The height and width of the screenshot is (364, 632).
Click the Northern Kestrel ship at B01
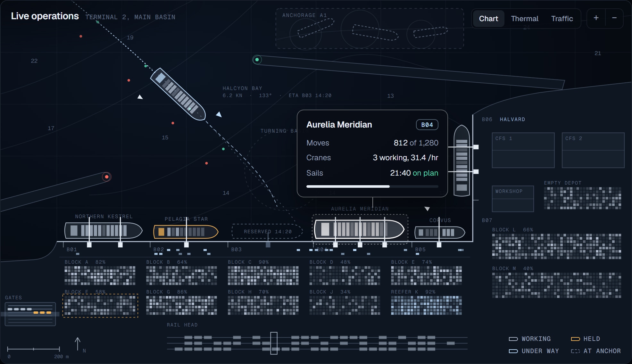104,230
